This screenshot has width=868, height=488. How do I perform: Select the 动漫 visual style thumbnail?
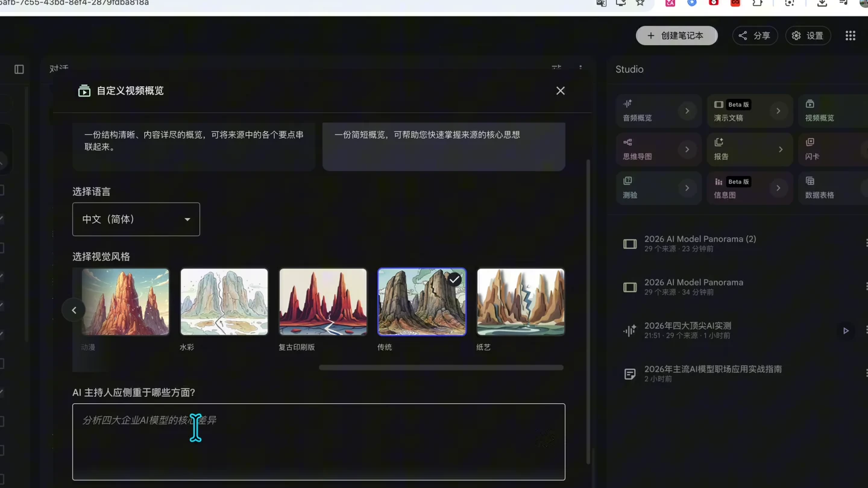click(125, 302)
